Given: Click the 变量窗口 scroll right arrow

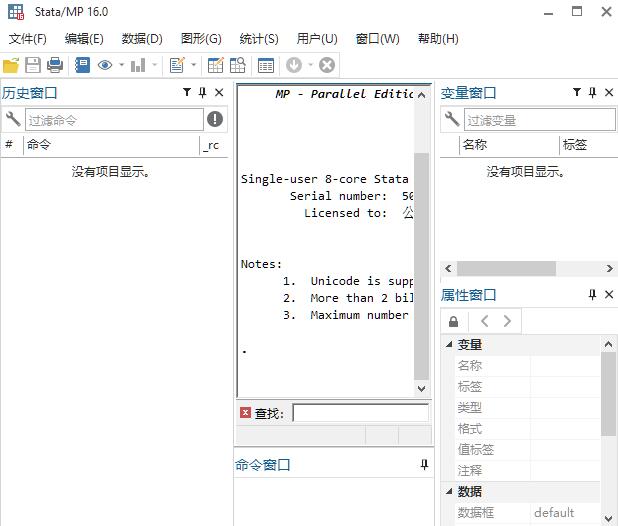Looking at the screenshot, I should pyautogui.click(x=610, y=268).
